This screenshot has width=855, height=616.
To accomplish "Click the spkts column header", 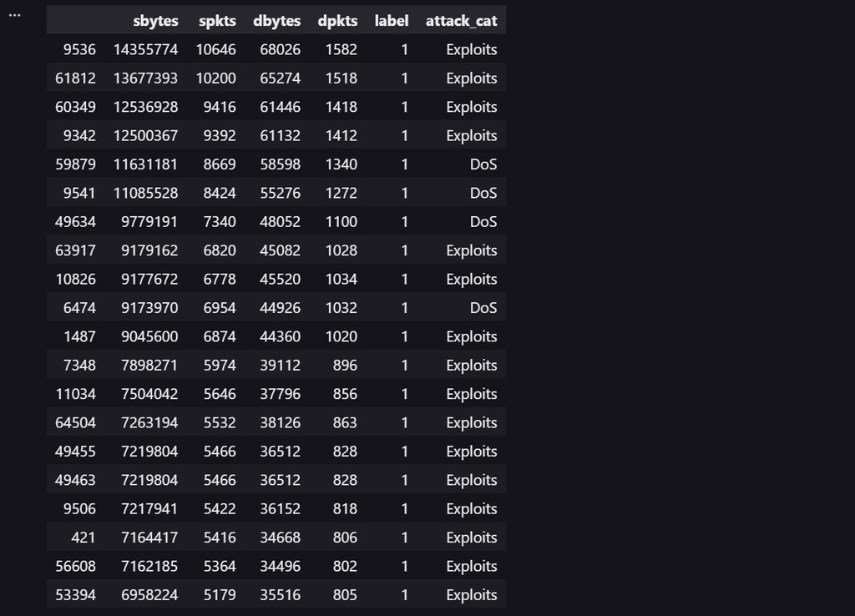I will [x=217, y=21].
